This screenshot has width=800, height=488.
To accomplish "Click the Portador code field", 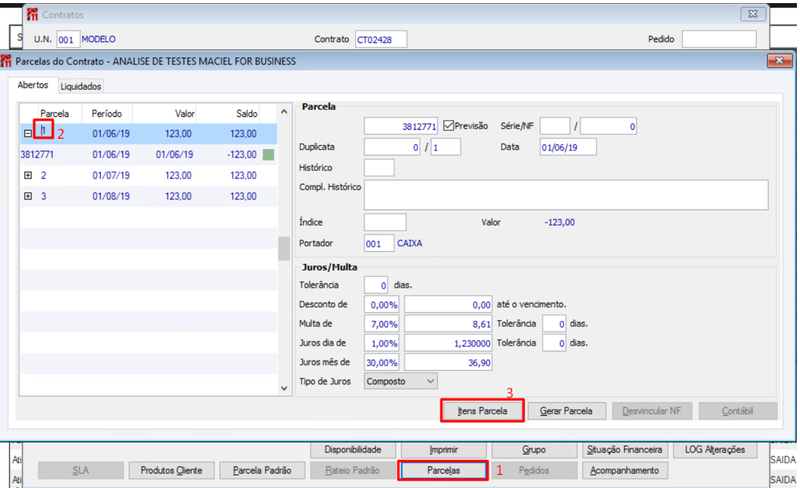I will (379, 243).
